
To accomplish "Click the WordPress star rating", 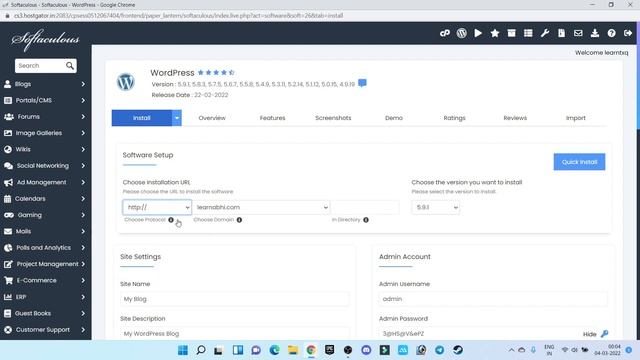I will coord(216,73).
